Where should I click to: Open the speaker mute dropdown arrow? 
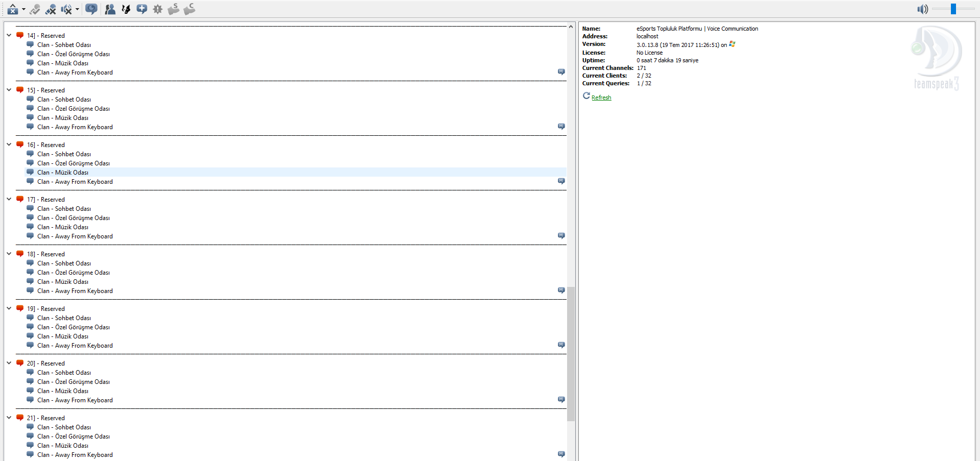(x=77, y=9)
